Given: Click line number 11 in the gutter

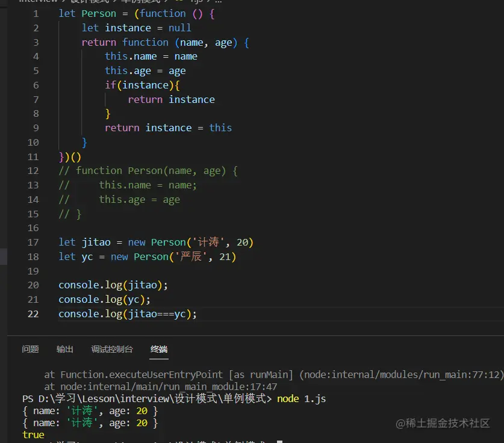Looking at the screenshot, I should click(x=33, y=156).
